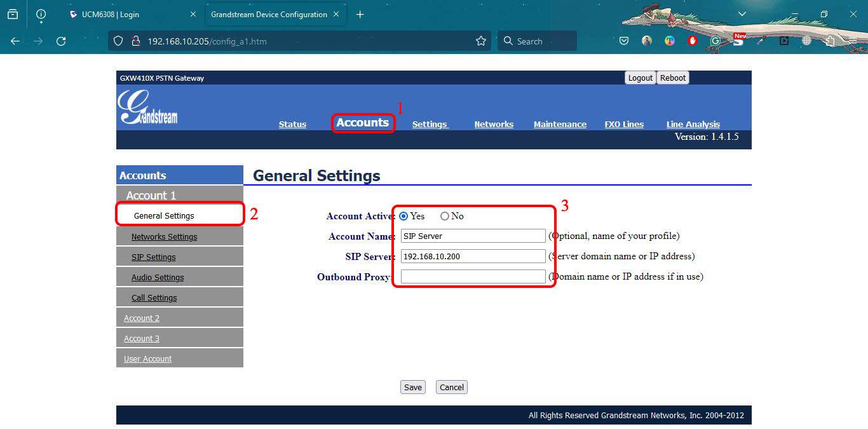Screen dimensions: 868x429
Task: Select No to deactivate the account
Action: click(x=444, y=216)
